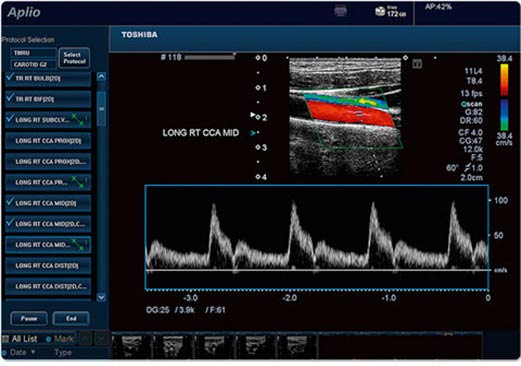Toggle checkmark on LONG RT CCA MID[2D] step

(10, 201)
